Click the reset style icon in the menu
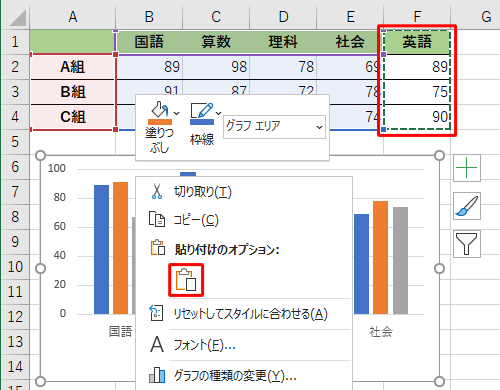 click(x=157, y=313)
